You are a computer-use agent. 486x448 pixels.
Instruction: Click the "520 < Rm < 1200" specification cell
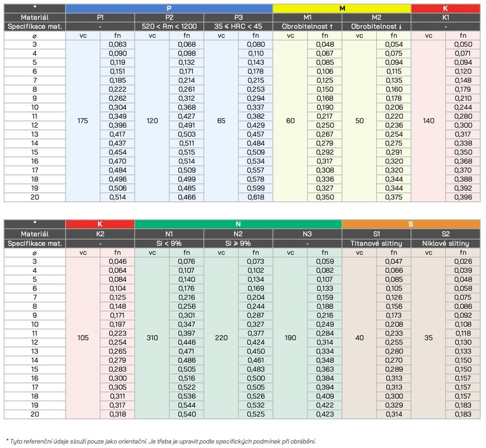[169, 26]
